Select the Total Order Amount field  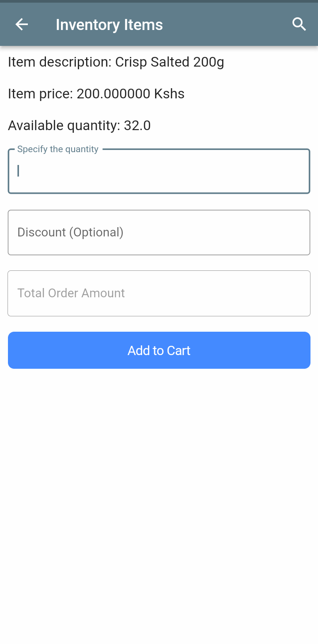159,293
